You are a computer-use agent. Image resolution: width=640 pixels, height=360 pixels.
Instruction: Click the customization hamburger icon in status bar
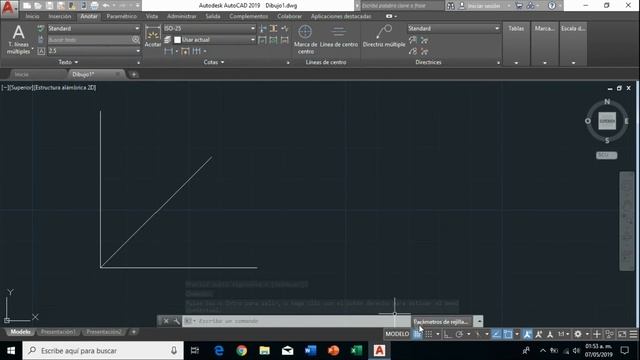coord(633,334)
